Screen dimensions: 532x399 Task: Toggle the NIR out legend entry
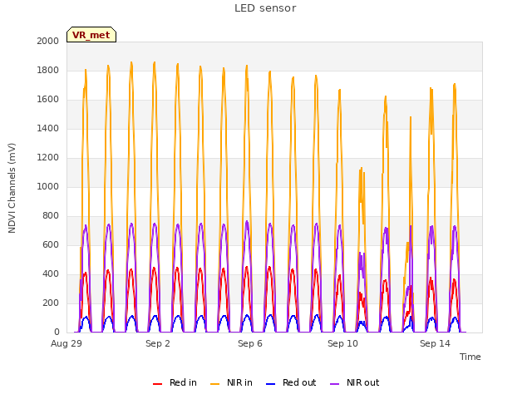(355, 382)
